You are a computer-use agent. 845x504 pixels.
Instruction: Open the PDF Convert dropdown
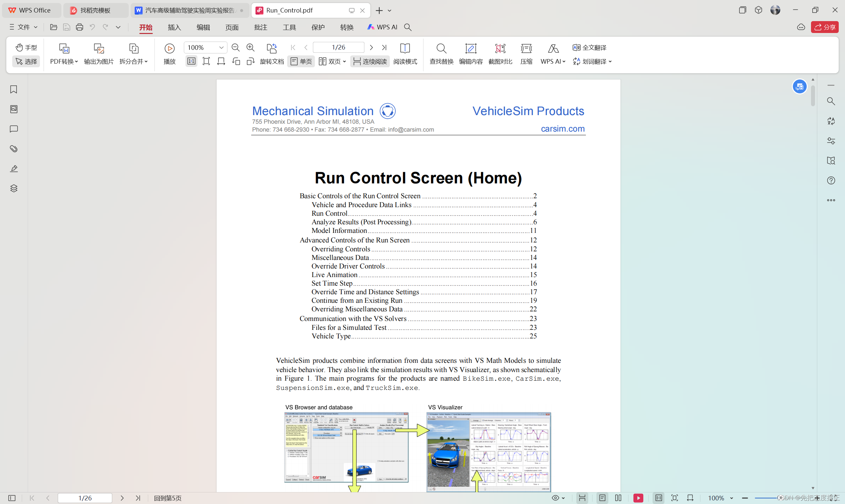[x=64, y=61]
